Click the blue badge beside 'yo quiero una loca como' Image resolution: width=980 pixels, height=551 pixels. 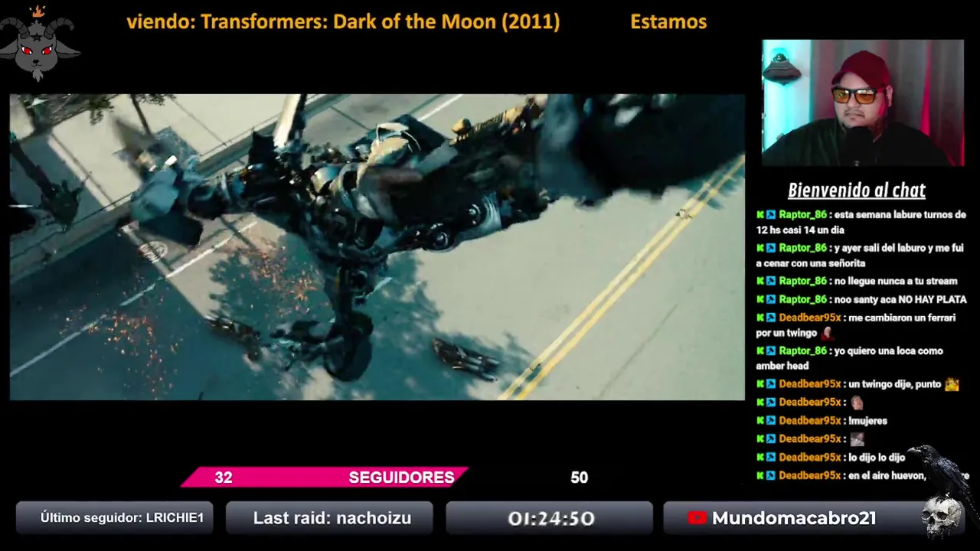point(771,350)
